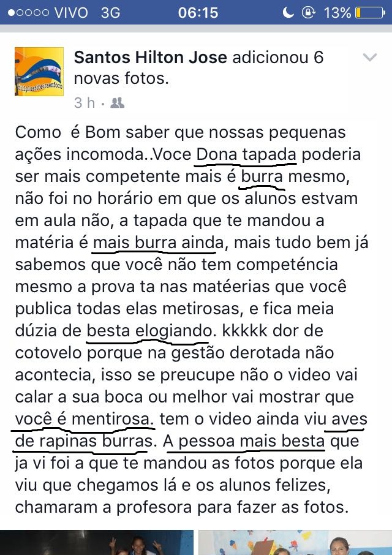Screen dimensions: 392x555
Task: Open the left photo thumbnail below post
Action: 97,542
